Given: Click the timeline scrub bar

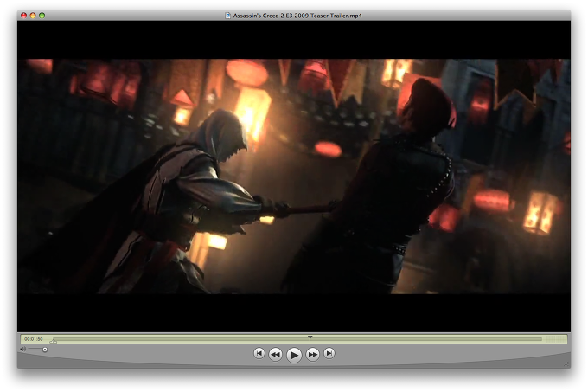Looking at the screenshot, I should [298, 339].
